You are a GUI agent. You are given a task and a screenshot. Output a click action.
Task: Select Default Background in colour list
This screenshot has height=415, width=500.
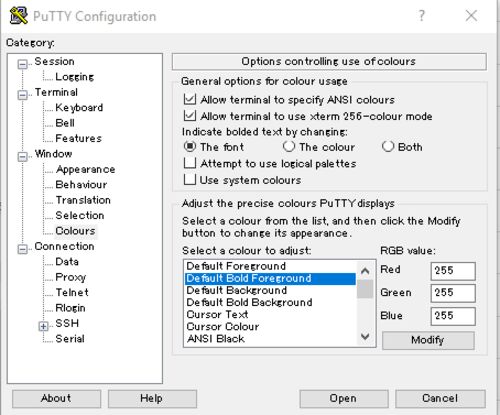click(x=270, y=291)
